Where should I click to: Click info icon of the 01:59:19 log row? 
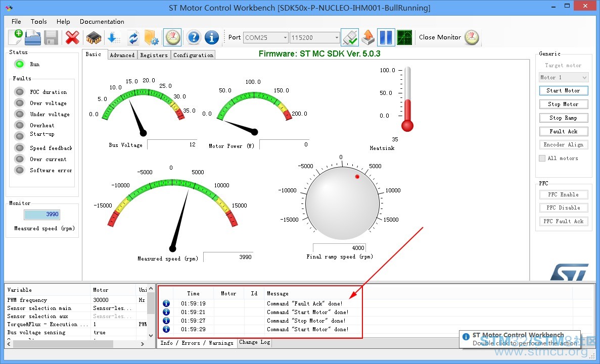coord(166,303)
